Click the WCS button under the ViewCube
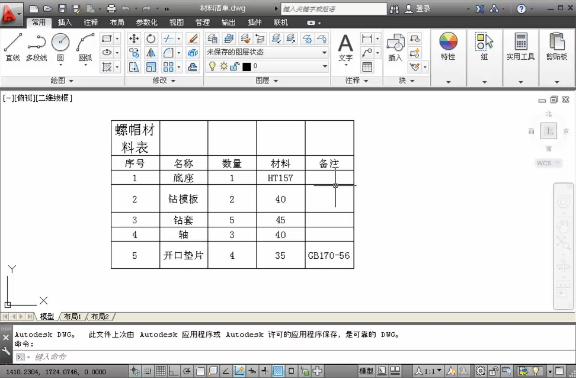The image size is (576, 378). tap(548, 163)
